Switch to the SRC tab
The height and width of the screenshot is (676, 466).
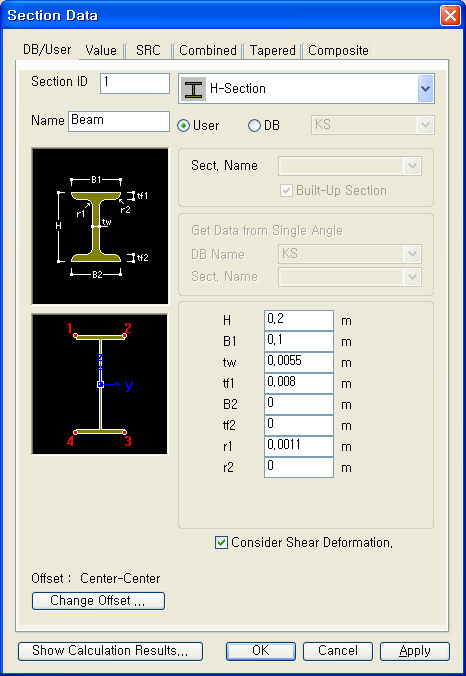click(148, 50)
